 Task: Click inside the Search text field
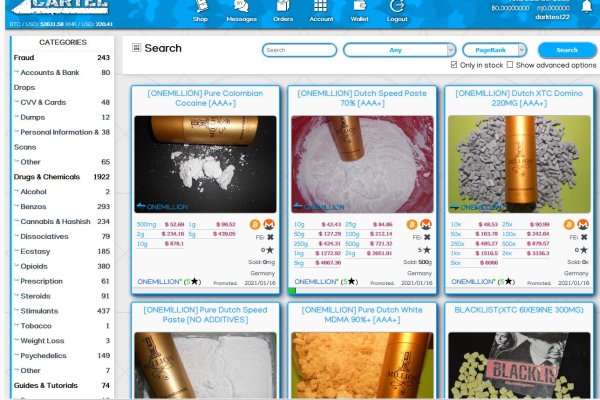(298, 50)
